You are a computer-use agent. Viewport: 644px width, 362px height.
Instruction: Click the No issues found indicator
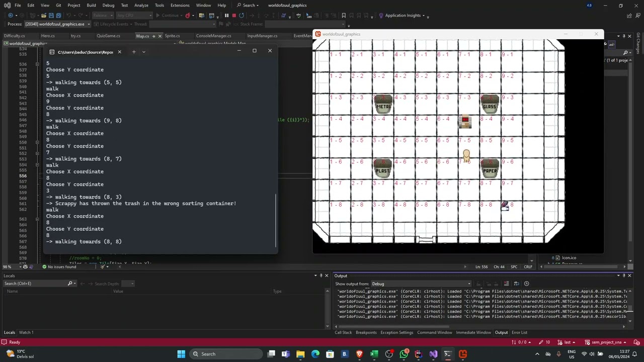coord(59,267)
